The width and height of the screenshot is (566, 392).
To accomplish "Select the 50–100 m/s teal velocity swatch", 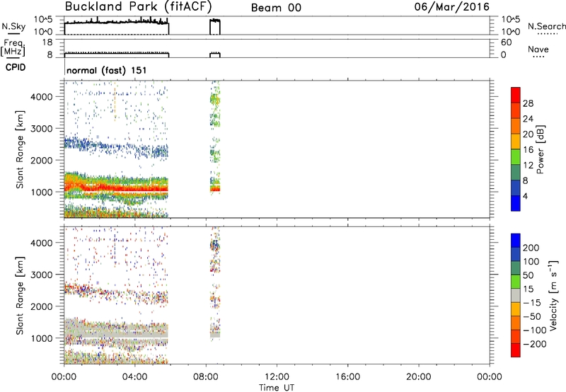I will click(516, 268).
